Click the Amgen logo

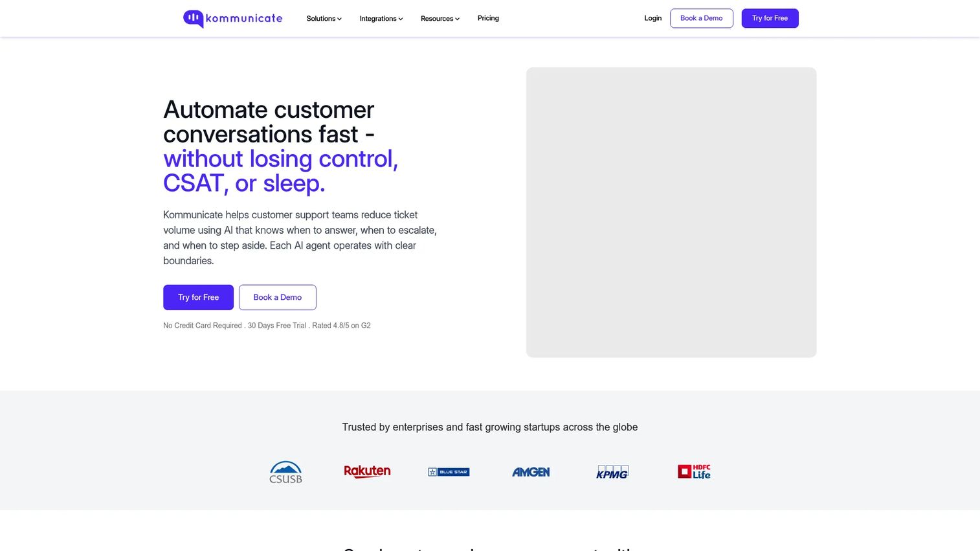(x=531, y=472)
